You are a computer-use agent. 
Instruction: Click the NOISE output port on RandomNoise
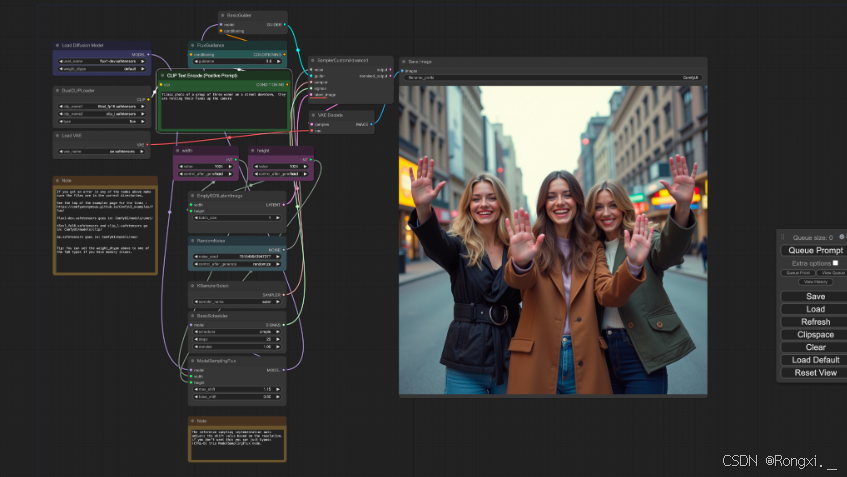pos(284,250)
